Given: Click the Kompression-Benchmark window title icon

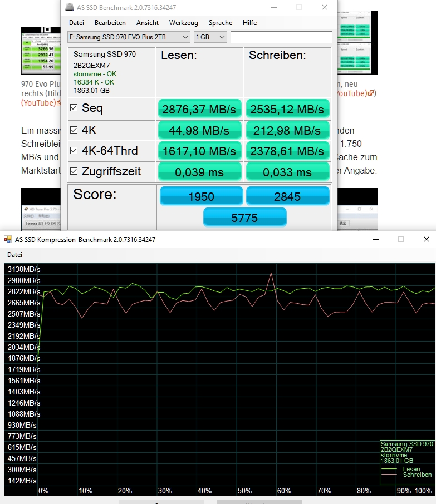Looking at the screenshot, I should tap(8, 239).
